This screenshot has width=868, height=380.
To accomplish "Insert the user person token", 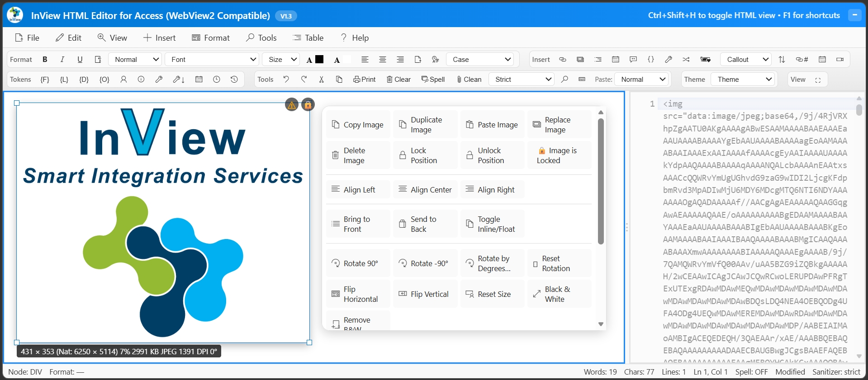I will coord(123,80).
